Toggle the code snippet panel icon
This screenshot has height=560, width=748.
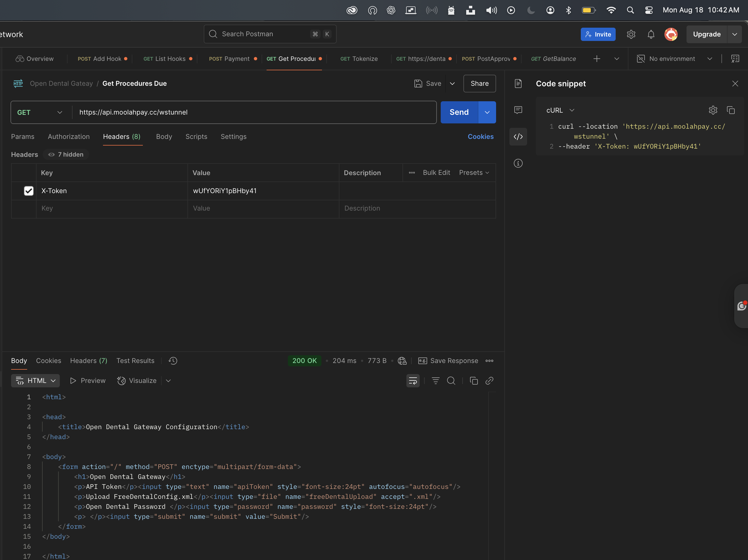518,136
